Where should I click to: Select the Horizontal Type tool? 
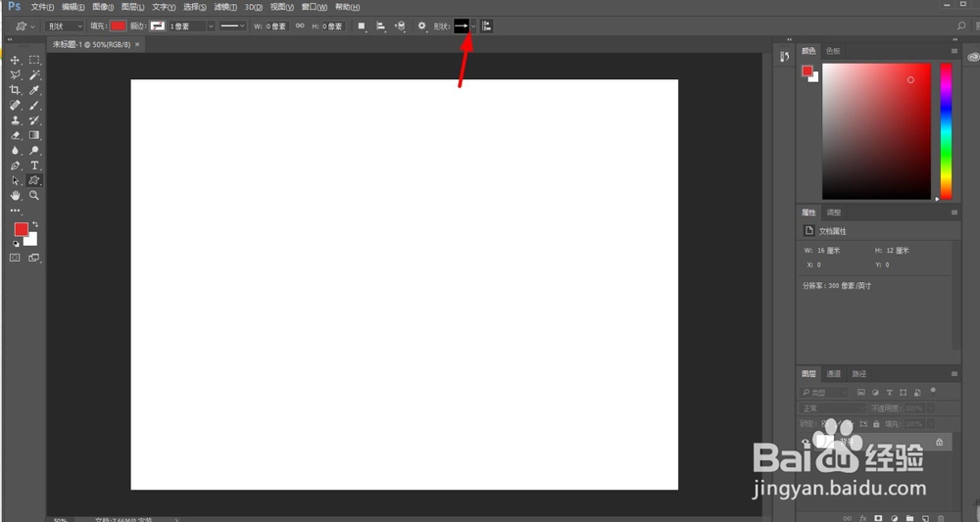tap(34, 166)
